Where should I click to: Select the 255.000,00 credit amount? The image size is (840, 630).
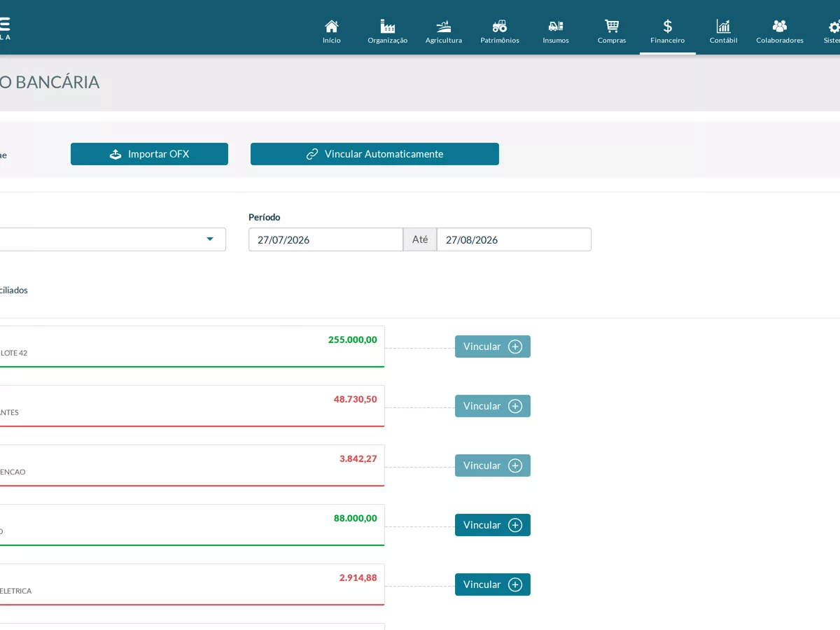pos(353,339)
